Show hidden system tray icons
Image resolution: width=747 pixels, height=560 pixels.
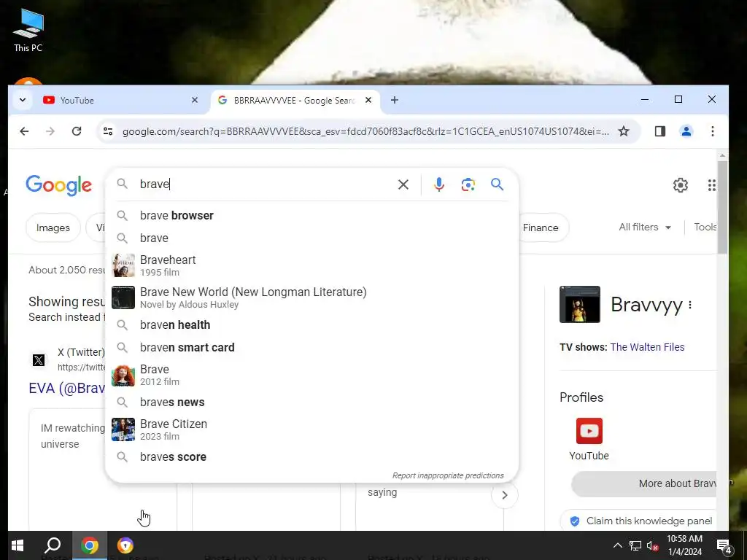click(617, 545)
